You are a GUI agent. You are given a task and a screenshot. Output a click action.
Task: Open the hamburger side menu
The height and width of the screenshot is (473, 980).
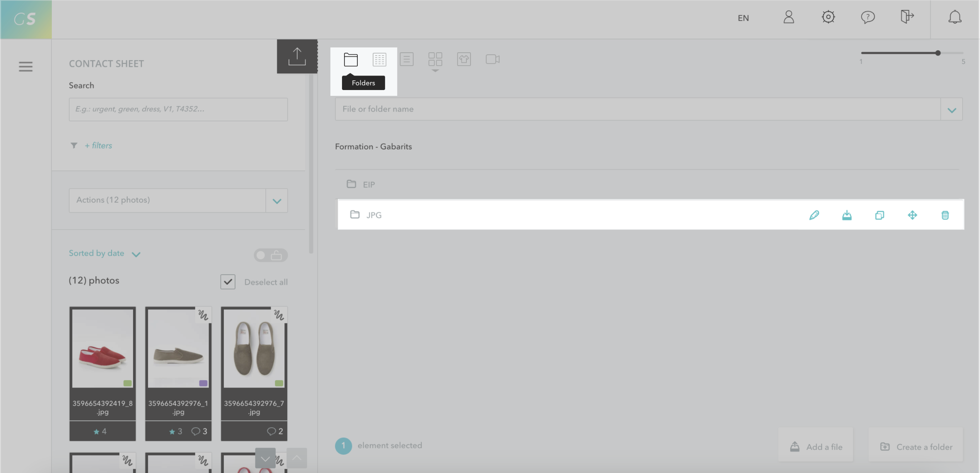point(26,66)
